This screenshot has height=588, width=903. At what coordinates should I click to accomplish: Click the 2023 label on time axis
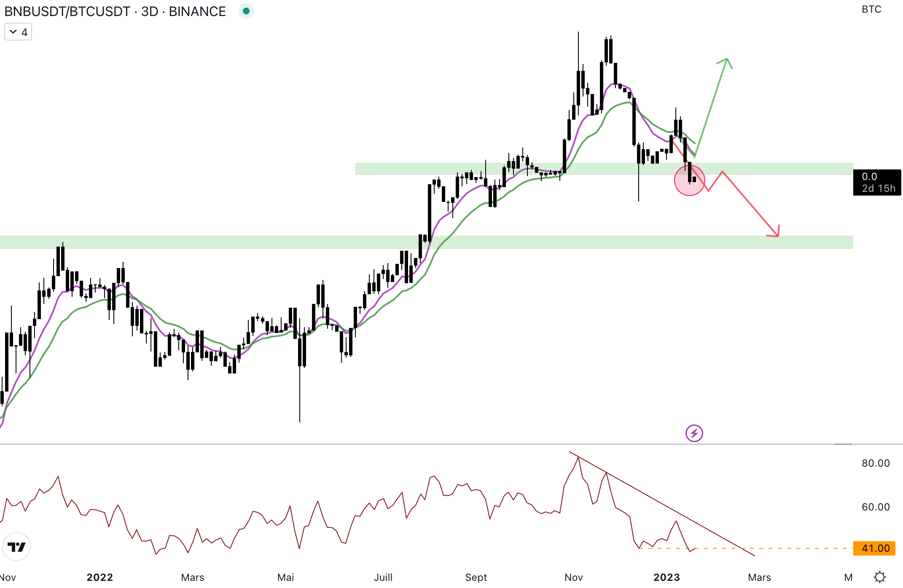coord(666,577)
